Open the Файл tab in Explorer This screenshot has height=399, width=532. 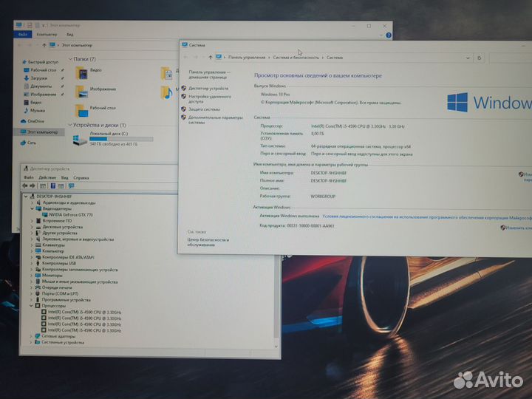pyautogui.click(x=23, y=34)
